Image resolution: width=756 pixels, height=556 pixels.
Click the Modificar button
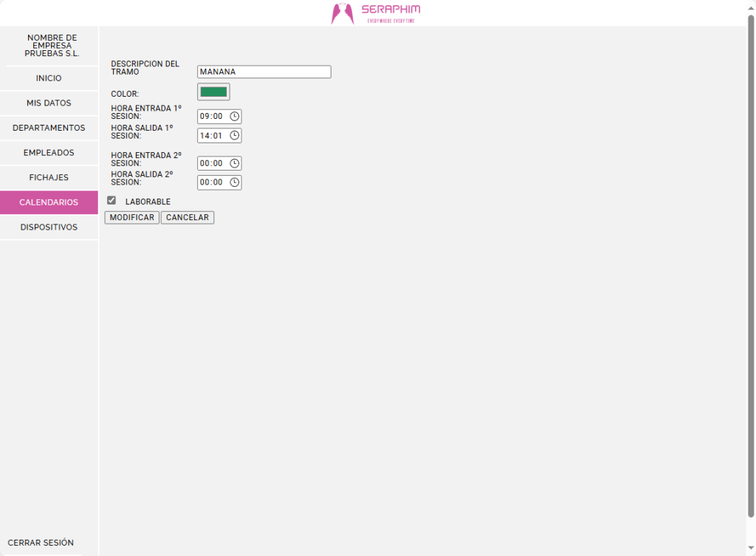(131, 218)
